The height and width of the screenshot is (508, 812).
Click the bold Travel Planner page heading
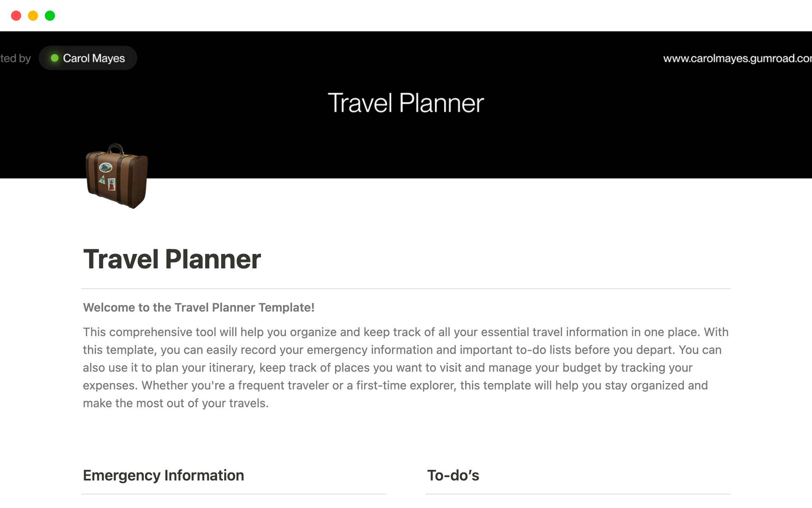point(172,259)
